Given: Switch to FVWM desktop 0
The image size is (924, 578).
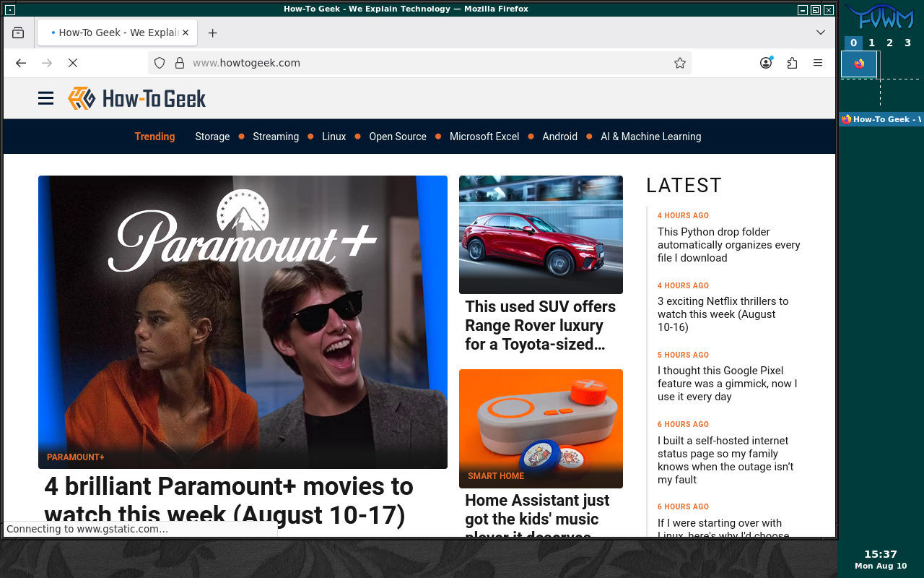Looking at the screenshot, I should [x=854, y=43].
